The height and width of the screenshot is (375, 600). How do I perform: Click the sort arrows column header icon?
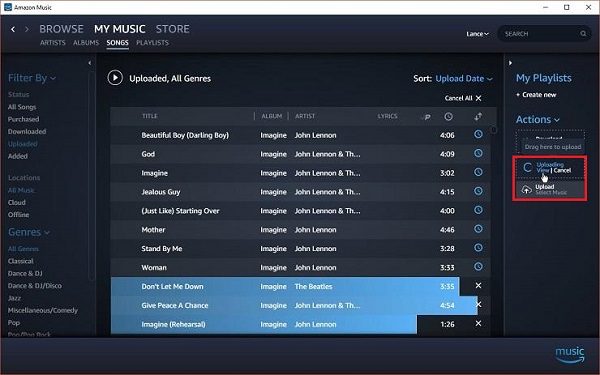pyautogui.click(x=478, y=116)
